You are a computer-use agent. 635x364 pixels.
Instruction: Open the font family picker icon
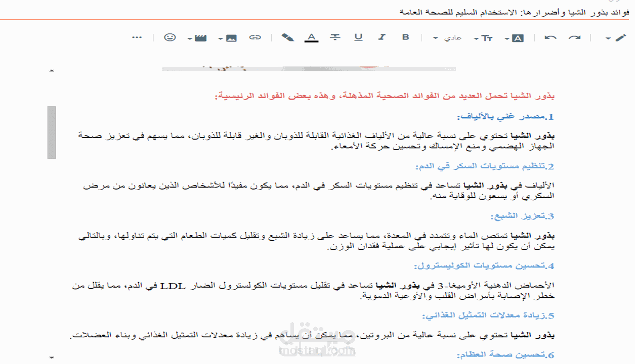tap(518, 38)
